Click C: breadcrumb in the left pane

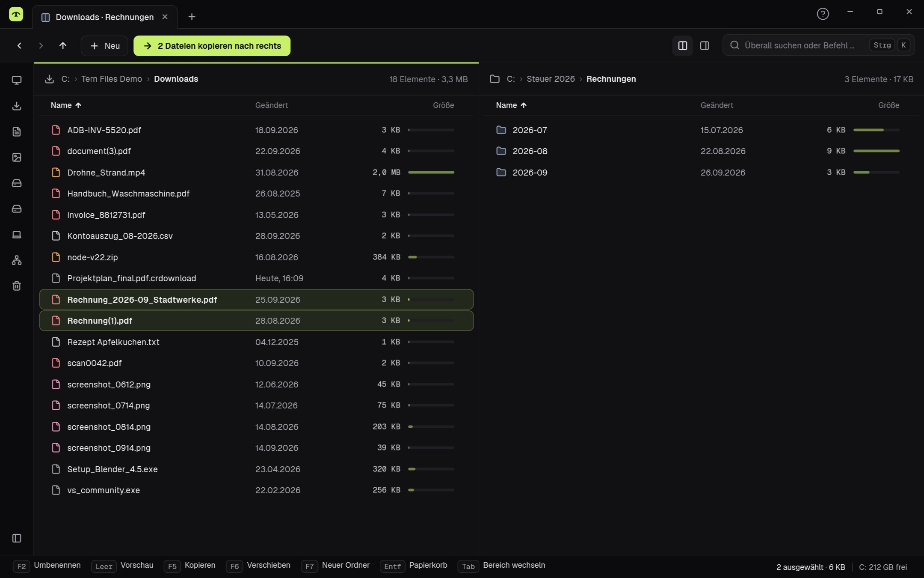click(65, 79)
